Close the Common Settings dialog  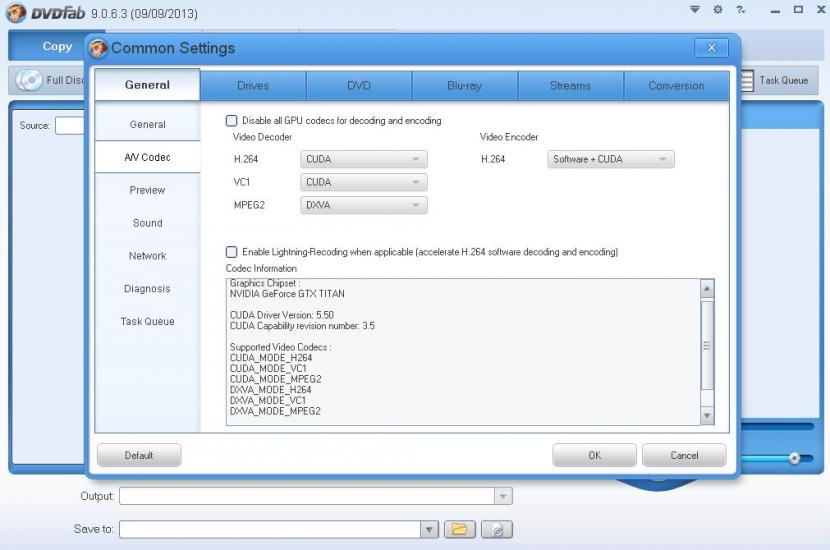pos(711,47)
